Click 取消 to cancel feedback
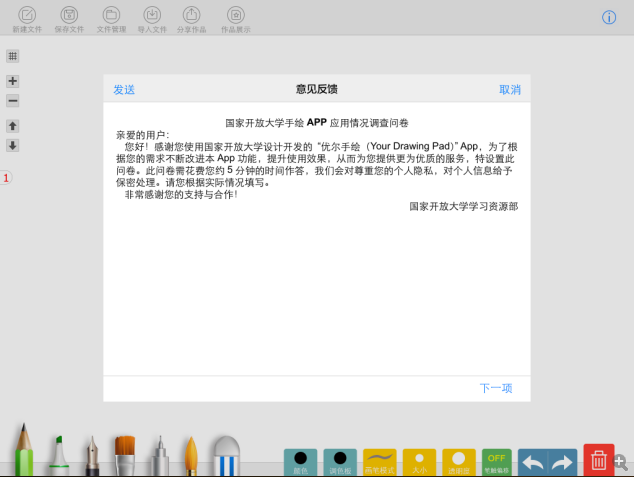The width and height of the screenshot is (634, 477). tap(510, 90)
